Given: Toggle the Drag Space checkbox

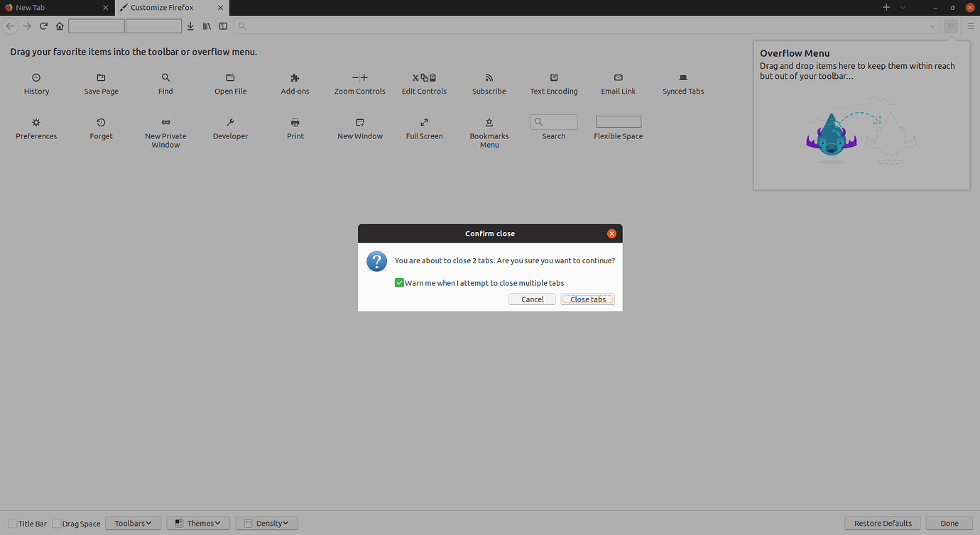Looking at the screenshot, I should pos(56,523).
